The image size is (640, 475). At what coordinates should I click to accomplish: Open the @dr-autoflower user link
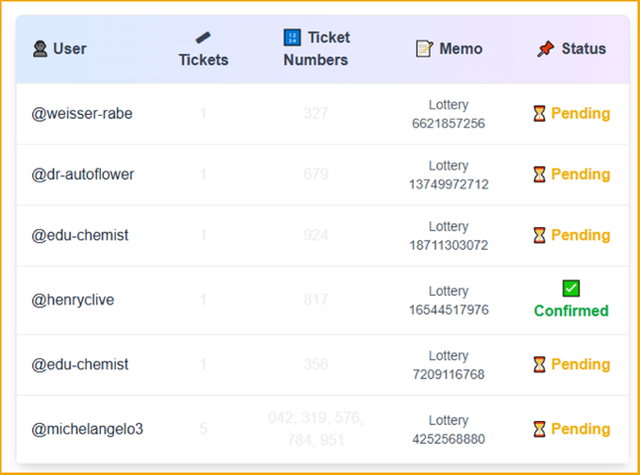point(83,175)
